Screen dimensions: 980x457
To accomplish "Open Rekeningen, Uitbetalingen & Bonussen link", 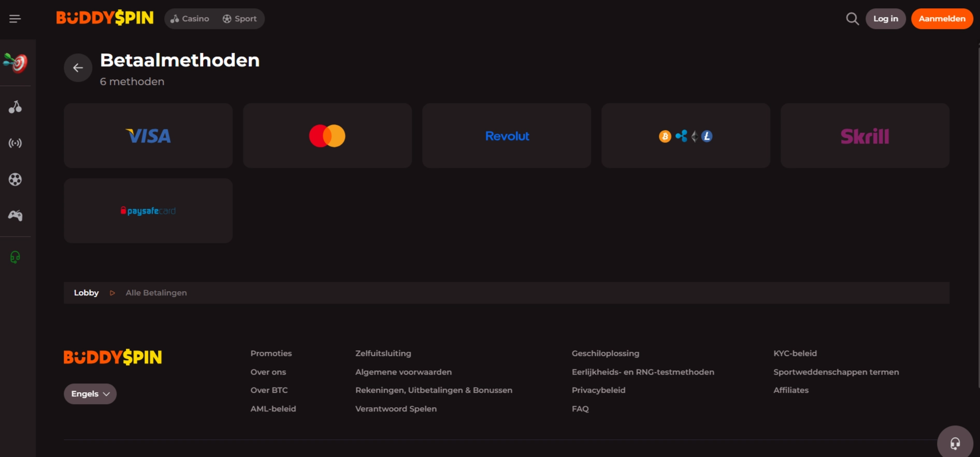I will pos(434,390).
